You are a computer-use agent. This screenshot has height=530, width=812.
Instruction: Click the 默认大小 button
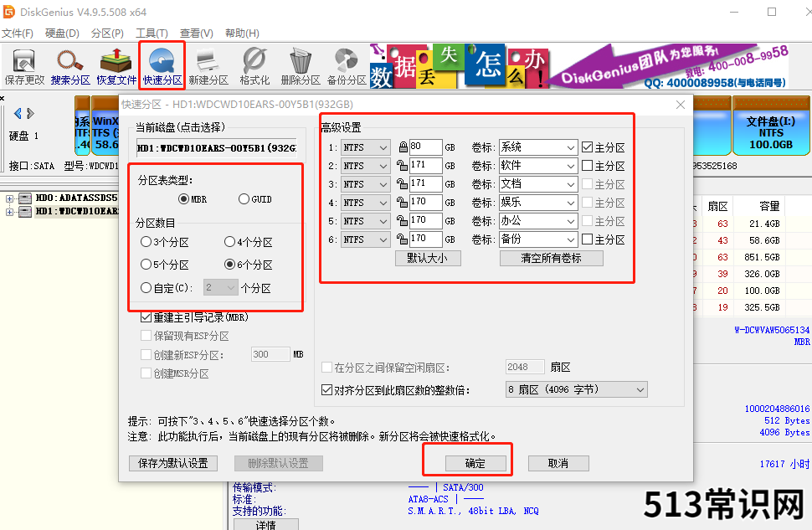[x=428, y=258]
